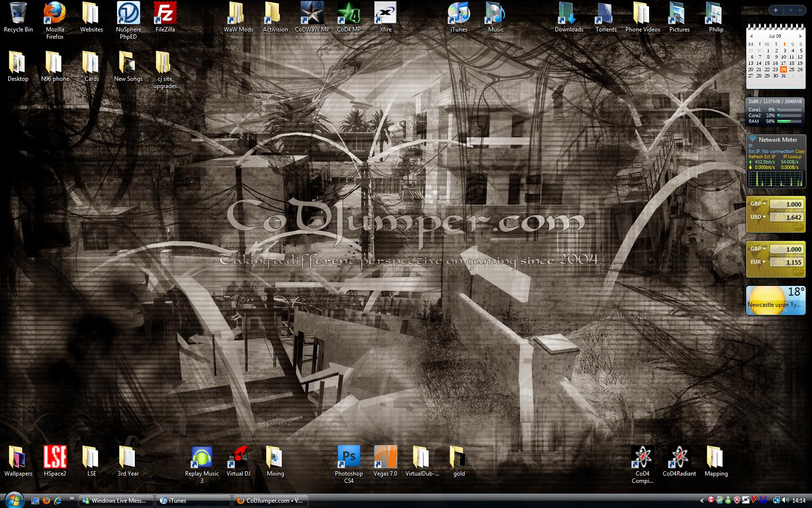Click the Core1 usage bar
This screenshot has height=508, width=812.
[x=790, y=110]
